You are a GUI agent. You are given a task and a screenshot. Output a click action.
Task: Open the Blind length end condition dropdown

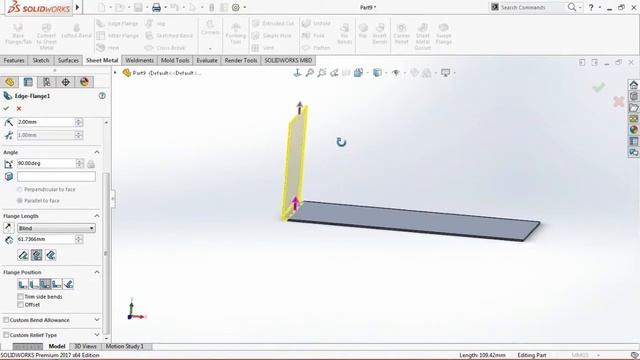coord(56,228)
